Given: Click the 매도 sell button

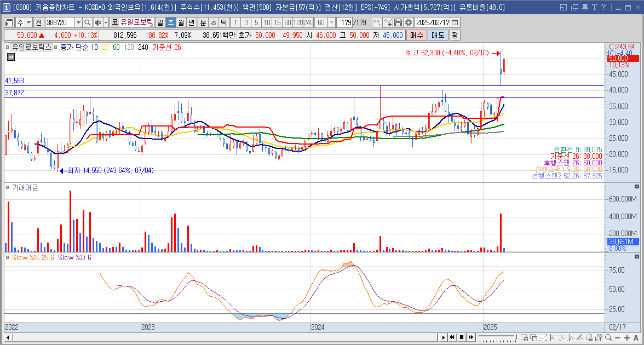Looking at the screenshot, I should [x=438, y=35].
